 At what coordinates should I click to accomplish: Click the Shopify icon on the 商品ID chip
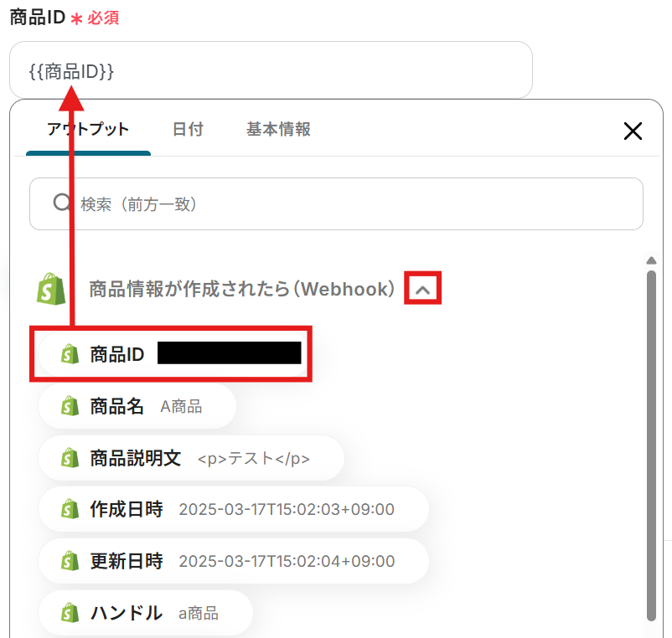tap(70, 354)
